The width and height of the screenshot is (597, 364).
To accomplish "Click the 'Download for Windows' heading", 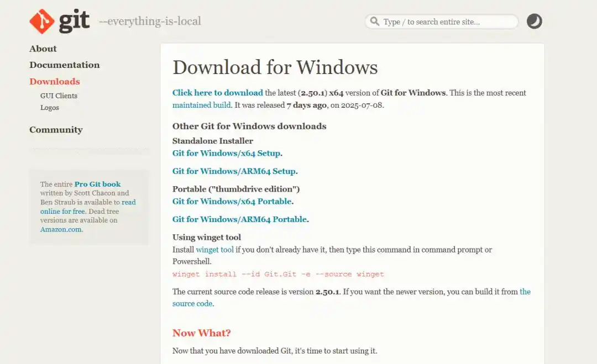I will coord(275,67).
